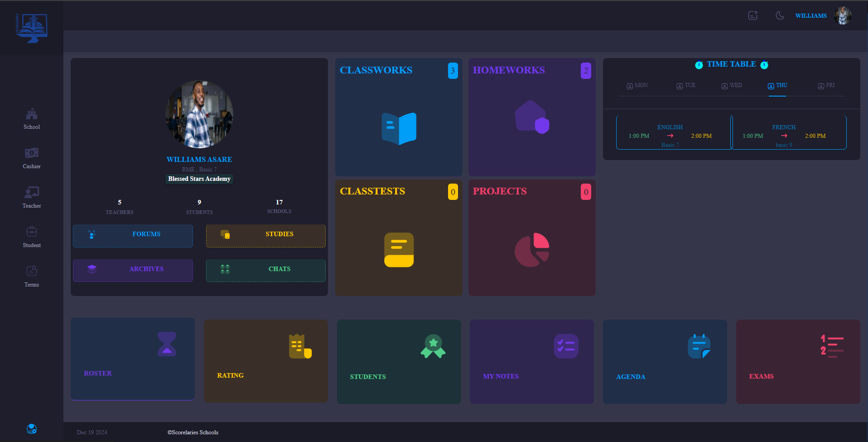The image size is (868, 442).
Task: Toggle dark mode with moon icon
Action: pyautogui.click(x=780, y=16)
